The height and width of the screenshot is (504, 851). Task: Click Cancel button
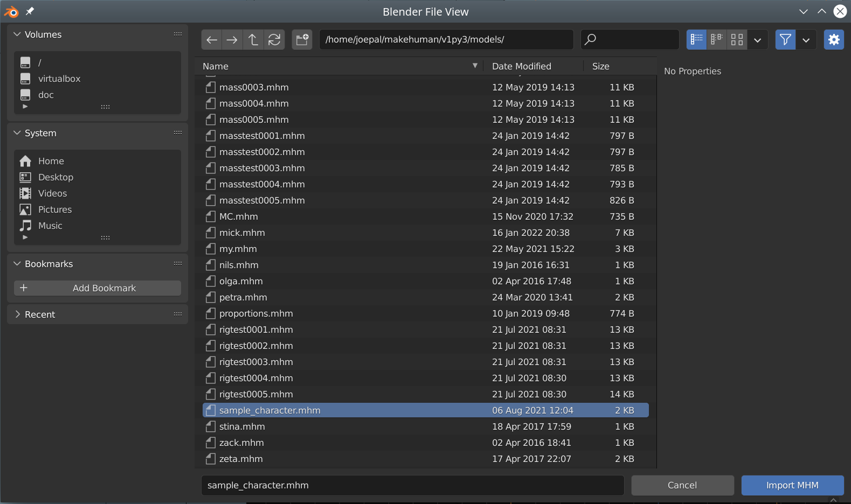coord(682,485)
